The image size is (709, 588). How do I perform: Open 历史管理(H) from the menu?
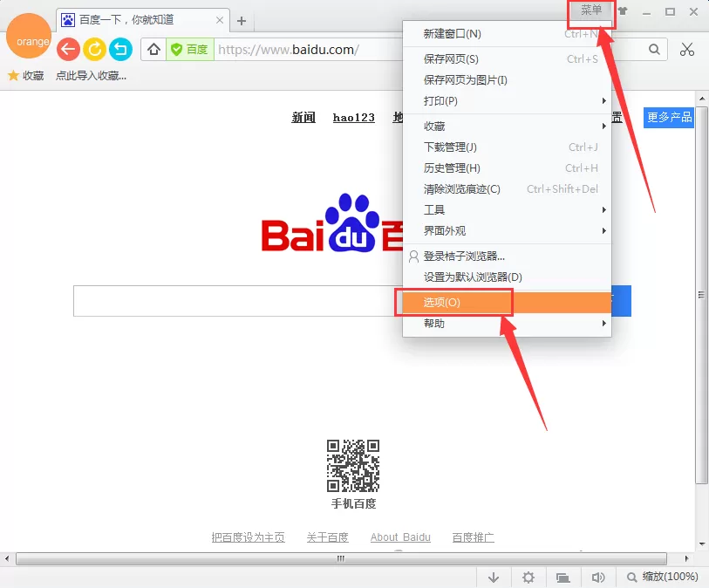click(507, 168)
